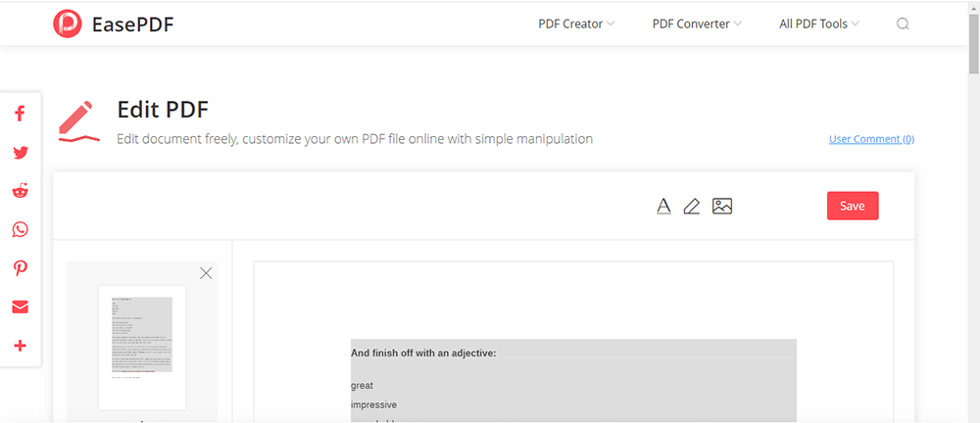Share page by email icon
Viewport: 980px width, 423px height.
point(20,307)
